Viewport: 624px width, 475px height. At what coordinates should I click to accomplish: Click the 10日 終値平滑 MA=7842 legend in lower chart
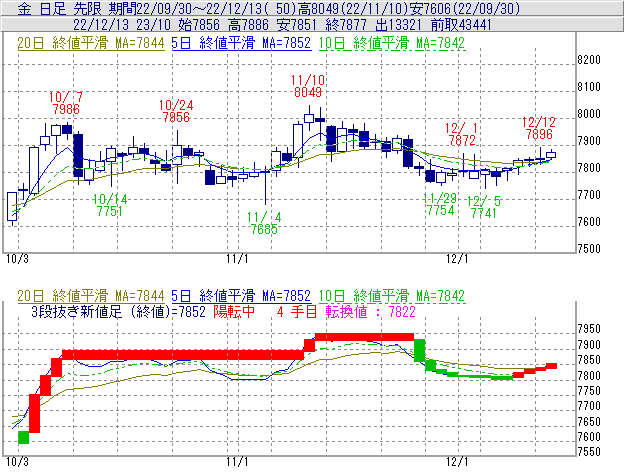tap(392, 296)
